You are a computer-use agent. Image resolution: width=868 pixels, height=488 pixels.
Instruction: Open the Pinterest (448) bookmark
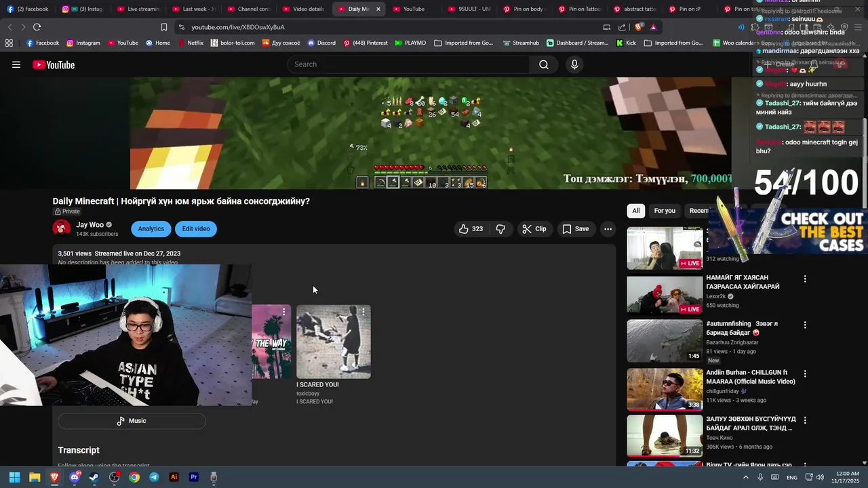(x=366, y=43)
